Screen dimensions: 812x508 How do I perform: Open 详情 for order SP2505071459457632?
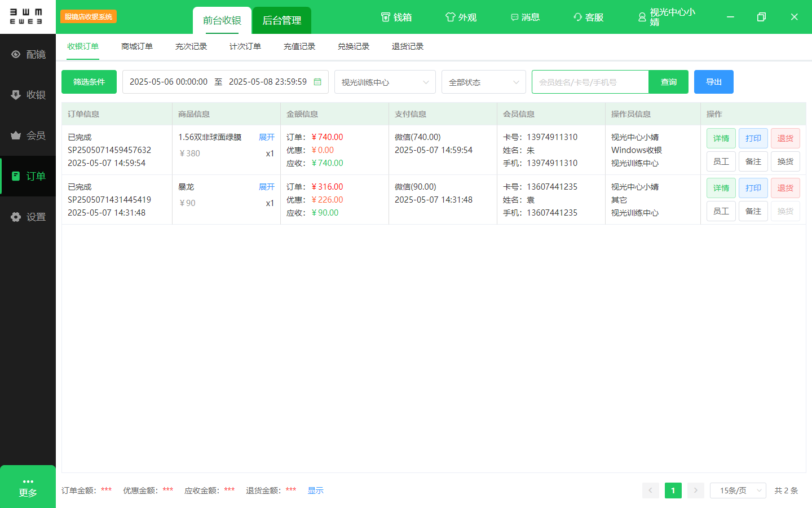721,138
